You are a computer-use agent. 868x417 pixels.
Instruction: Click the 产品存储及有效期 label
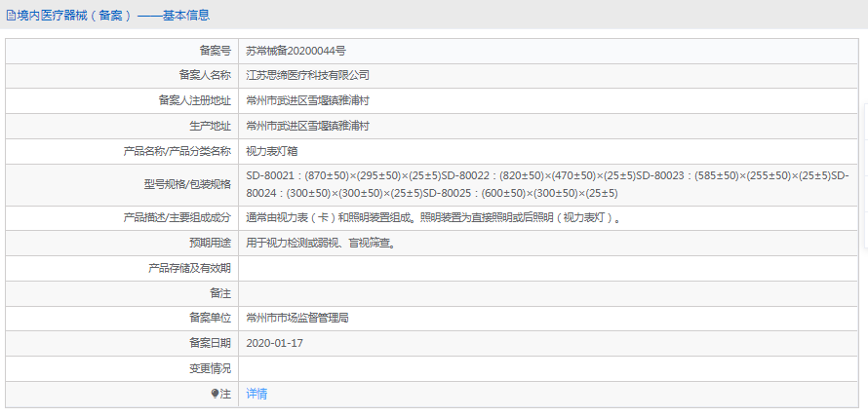point(189,268)
